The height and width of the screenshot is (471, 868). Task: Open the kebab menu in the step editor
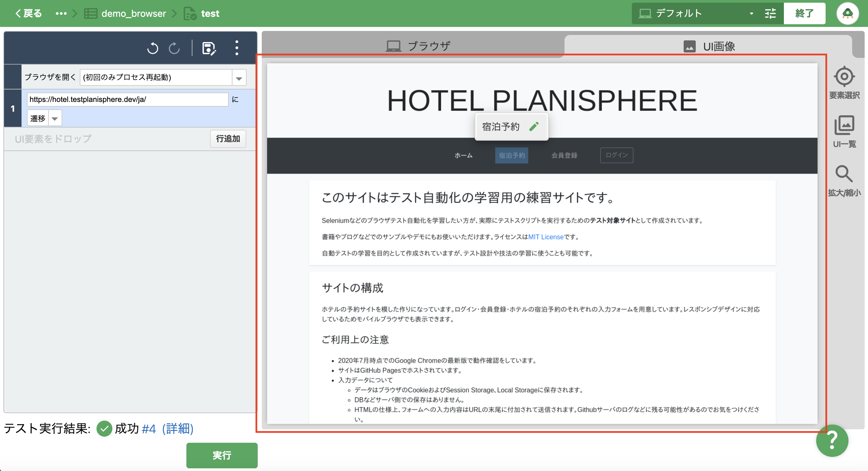[237, 48]
